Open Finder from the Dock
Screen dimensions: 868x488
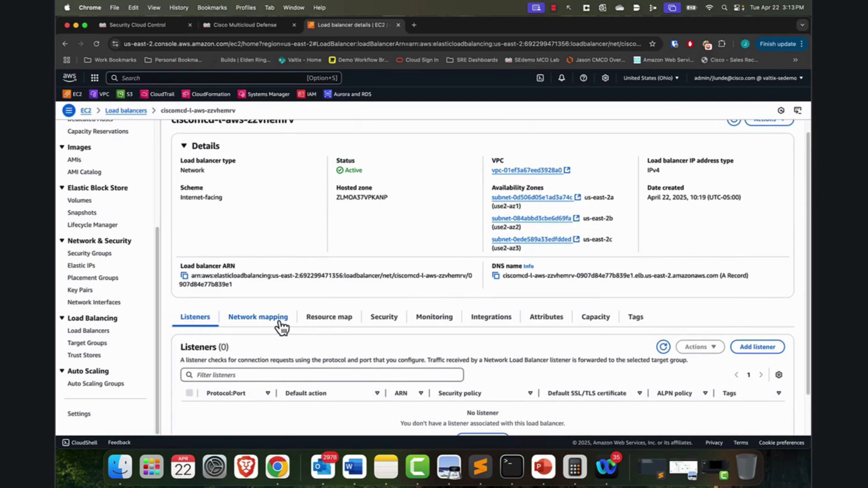[x=120, y=467]
